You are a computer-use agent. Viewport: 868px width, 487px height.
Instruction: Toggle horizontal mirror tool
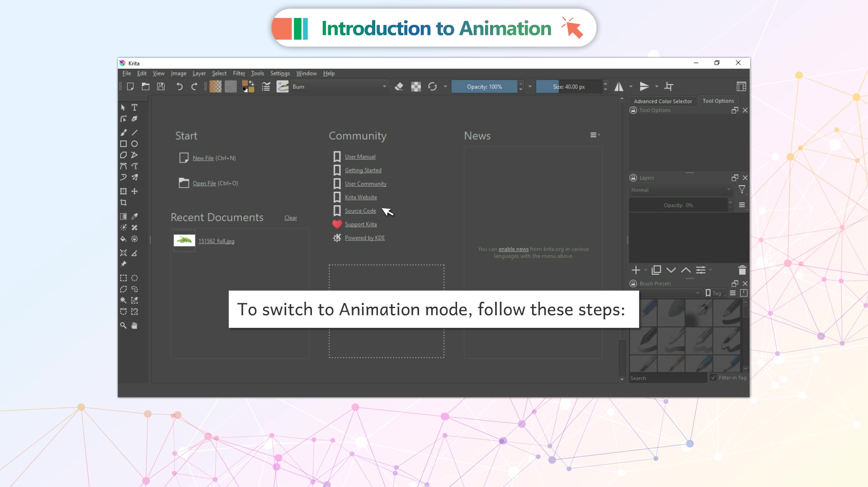pyautogui.click(x=619, y=87)
